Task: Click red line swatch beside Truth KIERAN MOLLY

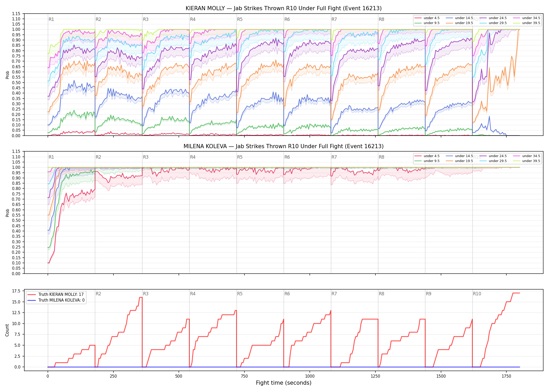Action: pyautogui.click(x=31, y=295)
